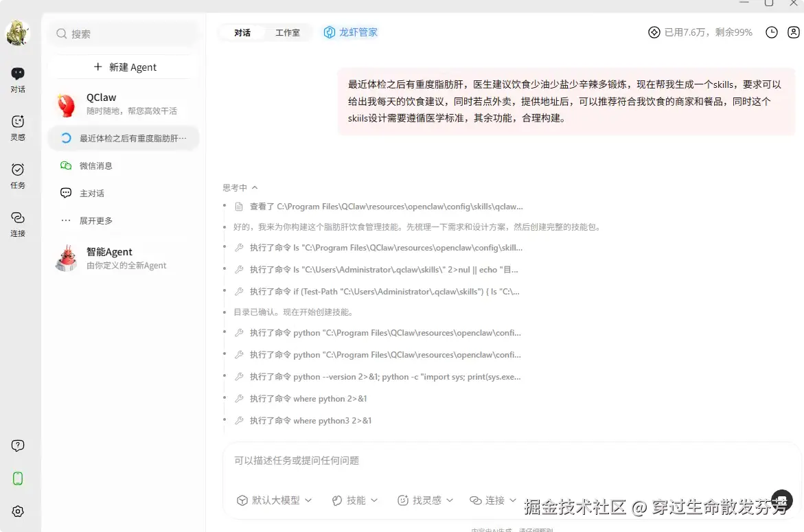Click the help question-mark icon

[18, 446]
